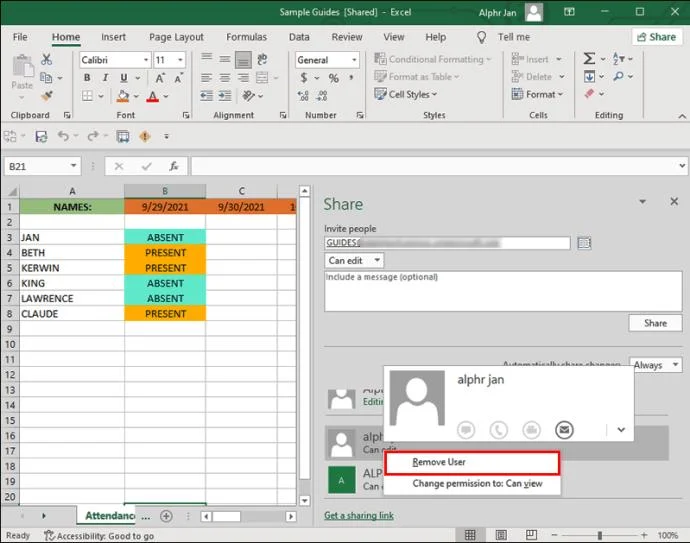
Task: Click the Find & Select magnifier icon
Action: pyautogui.click(x=618, y=77)
